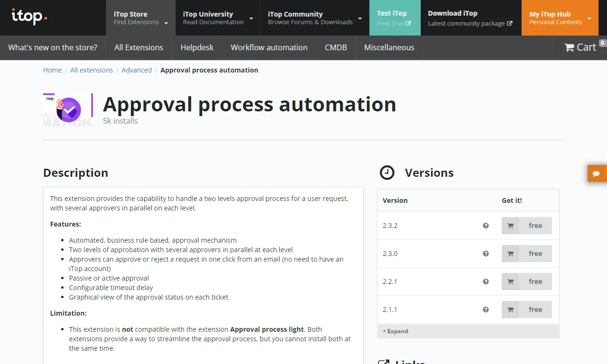Click the Versions clock icon
The image size is (607, 364).
point(387,173)
